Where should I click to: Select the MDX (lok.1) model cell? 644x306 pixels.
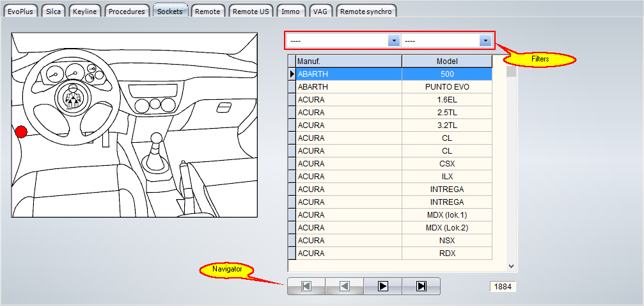pyautogui.click(x=447, y=214)
